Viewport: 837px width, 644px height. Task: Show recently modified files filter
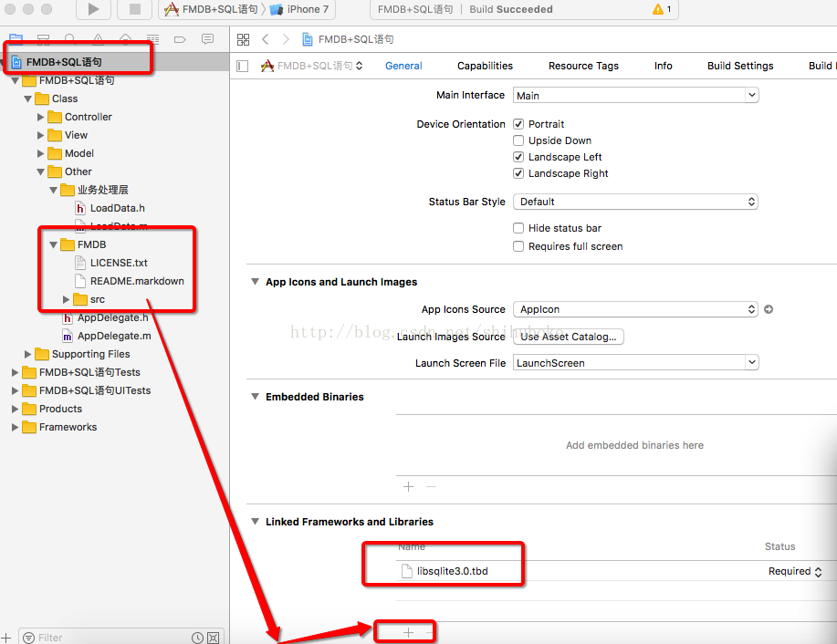(x=197, y=638)
